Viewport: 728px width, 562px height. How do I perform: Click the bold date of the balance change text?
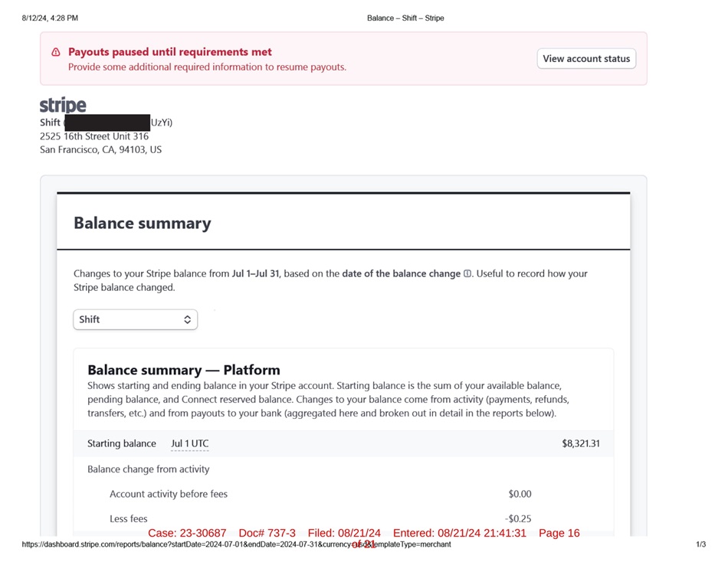(x=401, y=274)
